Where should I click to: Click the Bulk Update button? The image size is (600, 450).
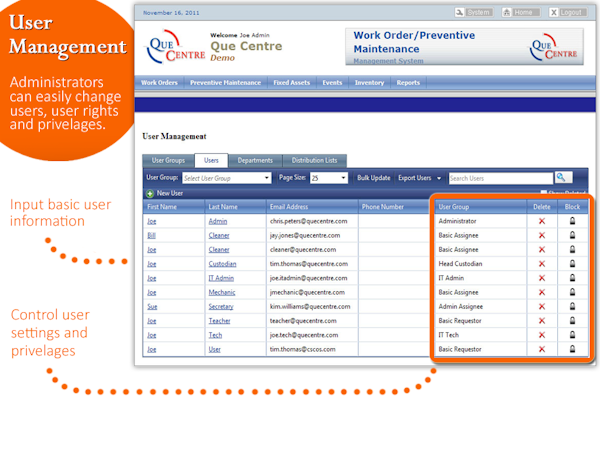(x=374, y=178)
